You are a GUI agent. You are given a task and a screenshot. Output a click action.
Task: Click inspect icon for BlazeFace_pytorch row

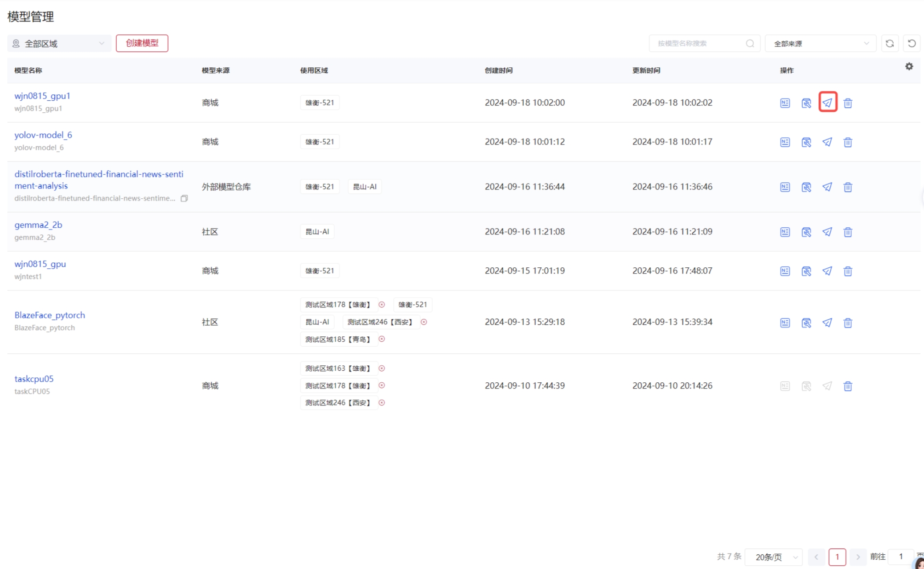(x=806, y=323)
